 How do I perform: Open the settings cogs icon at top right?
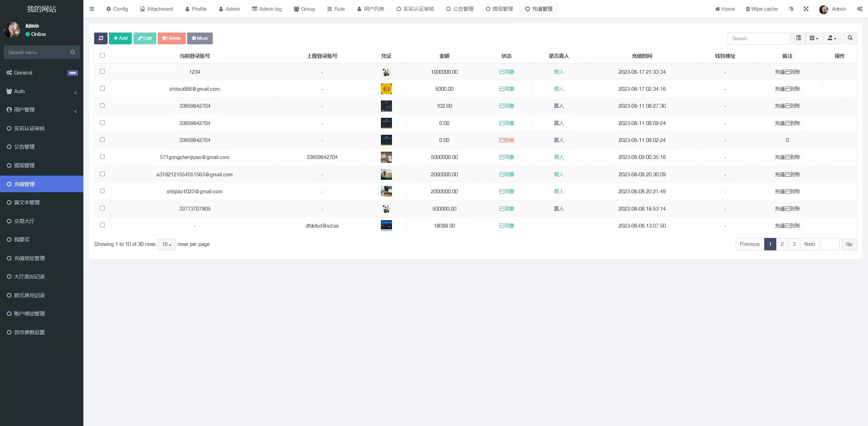point(859,9)
